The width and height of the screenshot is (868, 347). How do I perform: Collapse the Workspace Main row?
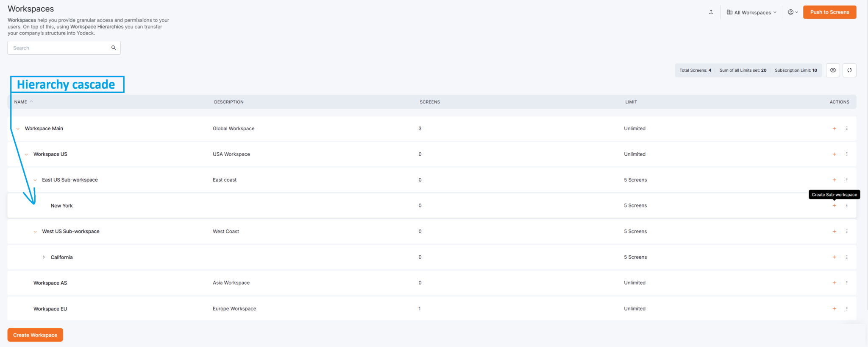click(18, 129)
